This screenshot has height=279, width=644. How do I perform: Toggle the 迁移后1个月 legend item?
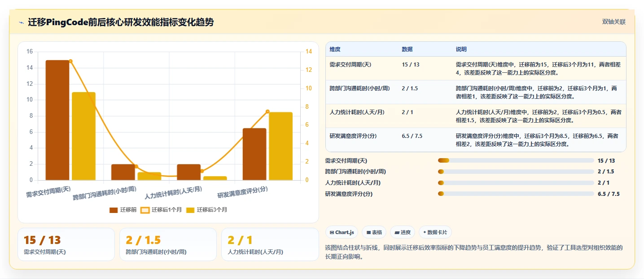[x=161, y=210]
